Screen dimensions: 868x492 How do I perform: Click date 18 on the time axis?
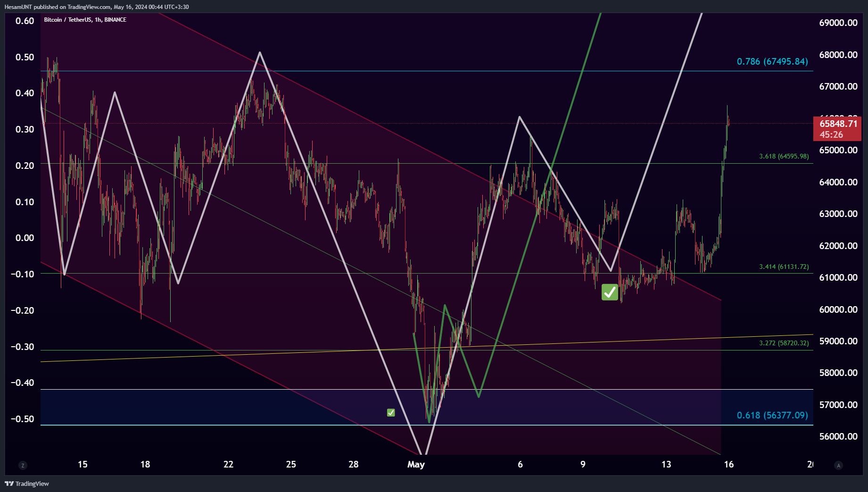(145, 464)
